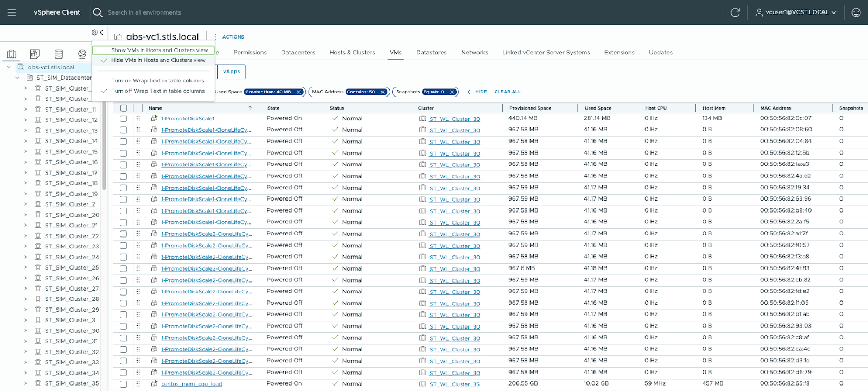Click the ST_SIM_Cluster_11 cluster icon
868x391 pixels.
click(x=38, y=110)
